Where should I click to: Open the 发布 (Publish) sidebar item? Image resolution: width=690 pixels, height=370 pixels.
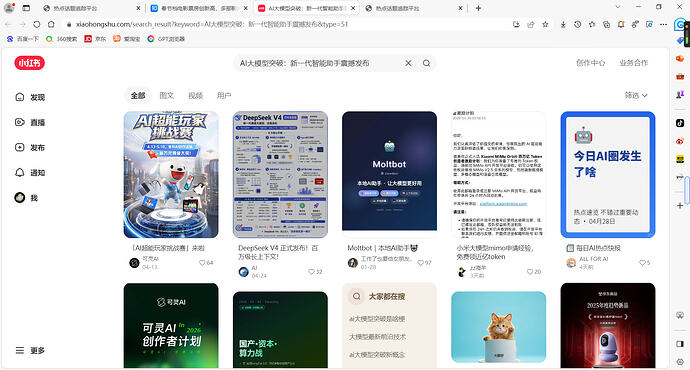click(30, 147)
